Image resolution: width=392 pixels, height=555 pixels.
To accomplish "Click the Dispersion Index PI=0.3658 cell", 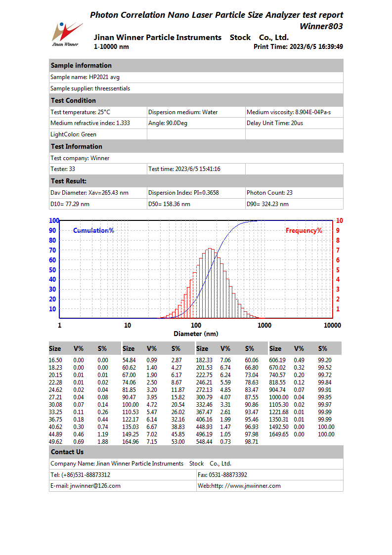I will pos(183,193).
